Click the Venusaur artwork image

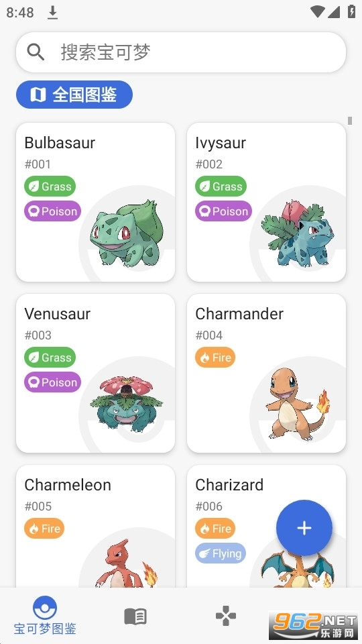pyautogui.click(x=127, y=403)
